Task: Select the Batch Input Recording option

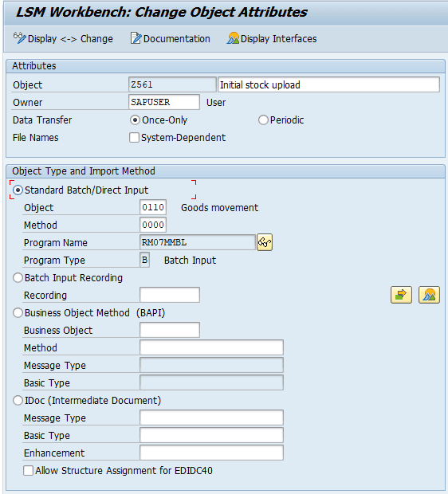Action: [18, 278]
